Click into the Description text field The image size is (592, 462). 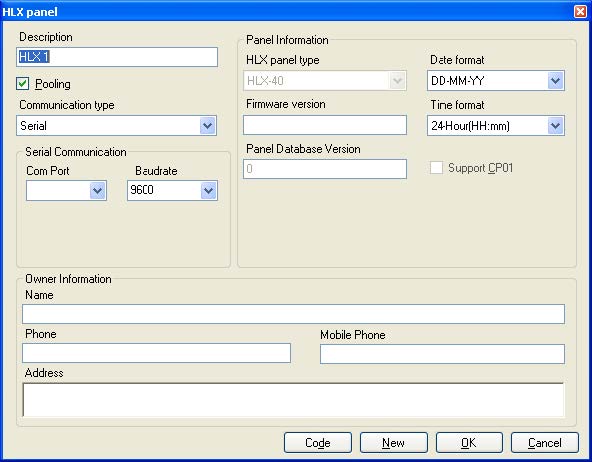(117, 57)
